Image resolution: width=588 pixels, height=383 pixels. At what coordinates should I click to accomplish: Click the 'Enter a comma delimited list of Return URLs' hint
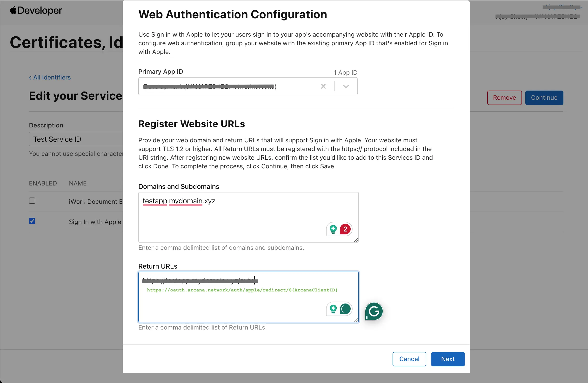click(202, 327)
